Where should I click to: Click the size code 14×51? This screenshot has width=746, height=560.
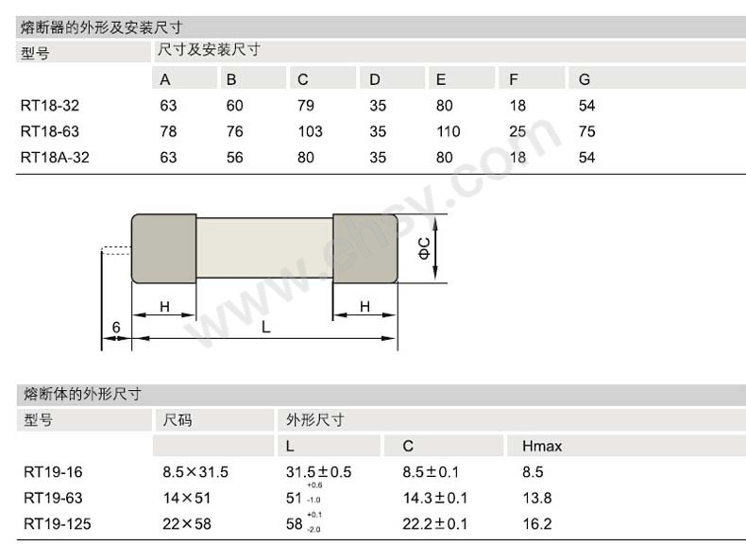(187, 499)
